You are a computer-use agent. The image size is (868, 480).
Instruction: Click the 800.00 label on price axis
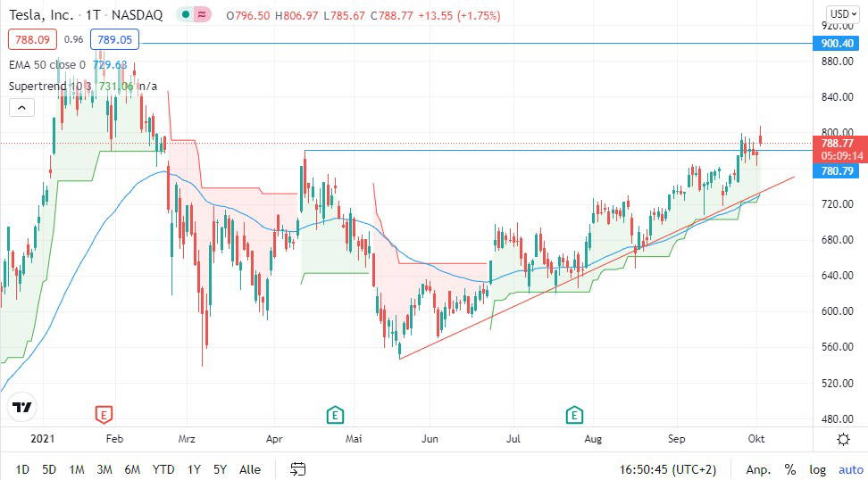click(x=838, y=133)
